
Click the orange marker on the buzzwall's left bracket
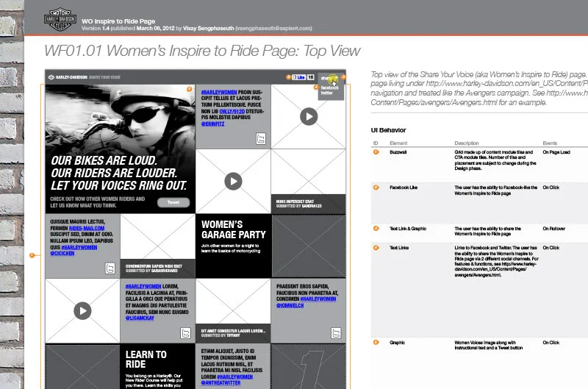pyautogui.click(x=32, y=255)
